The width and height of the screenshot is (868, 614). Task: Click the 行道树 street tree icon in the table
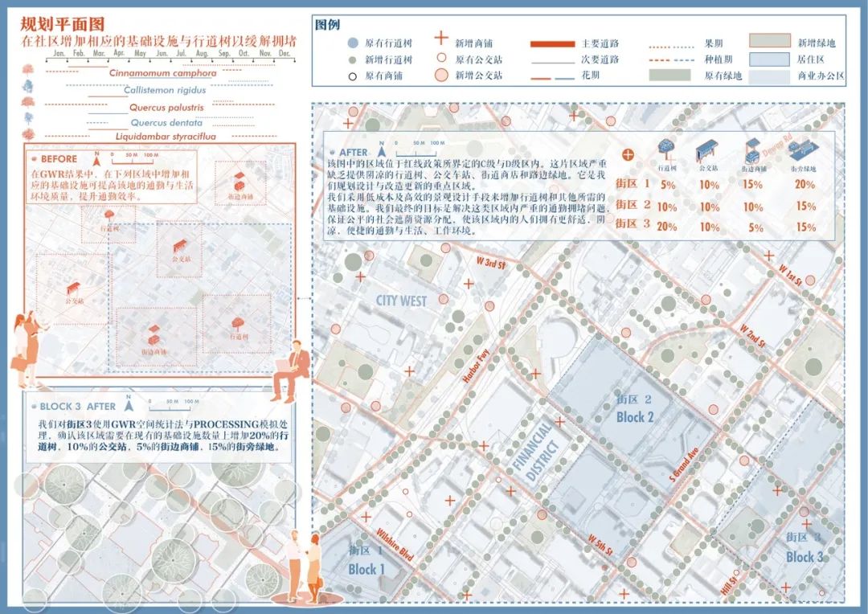pos(666,150)
